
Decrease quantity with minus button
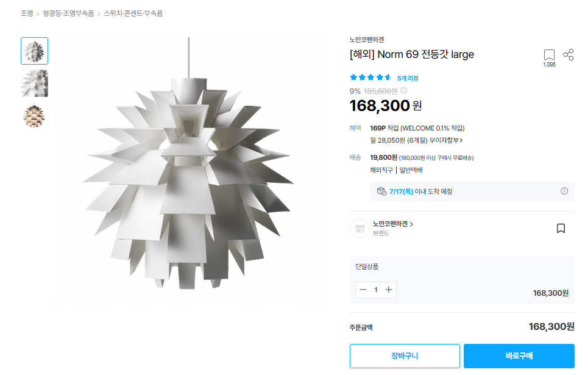coord(363,290)
